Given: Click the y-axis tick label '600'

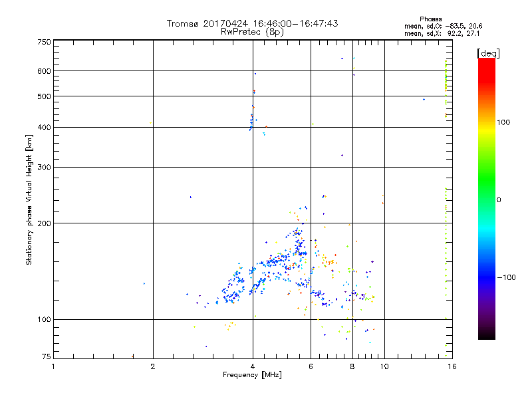Looking at the screenshot, I should pyautogui.click(x=44, y=71).
